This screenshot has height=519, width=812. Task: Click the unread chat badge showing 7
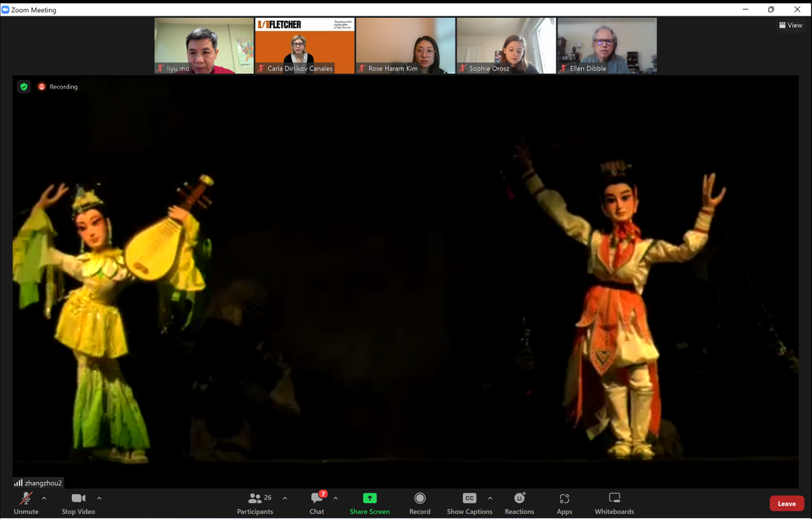pos(323,494)
